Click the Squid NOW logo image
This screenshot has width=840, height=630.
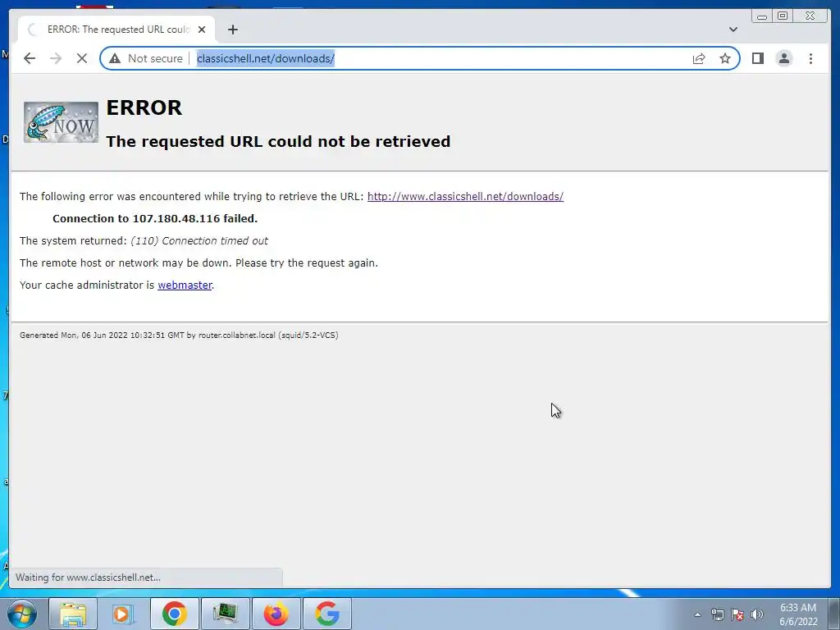tap(61, 122)
